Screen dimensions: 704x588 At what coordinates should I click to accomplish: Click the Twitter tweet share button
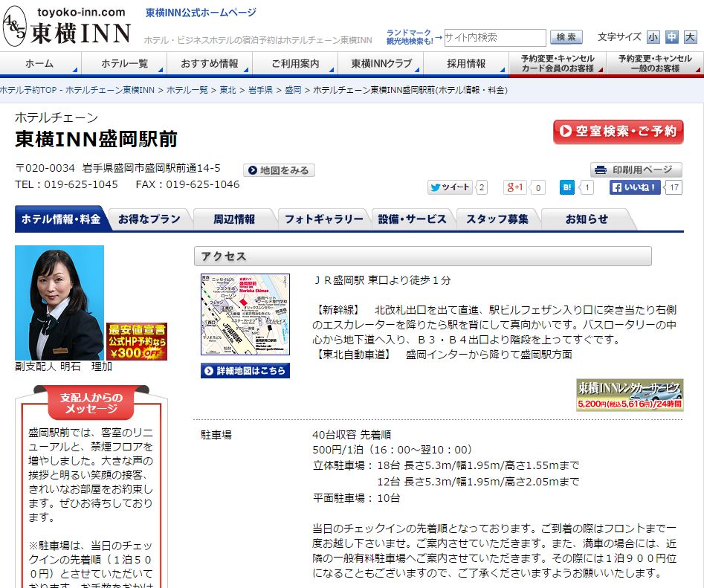[451, 187]
